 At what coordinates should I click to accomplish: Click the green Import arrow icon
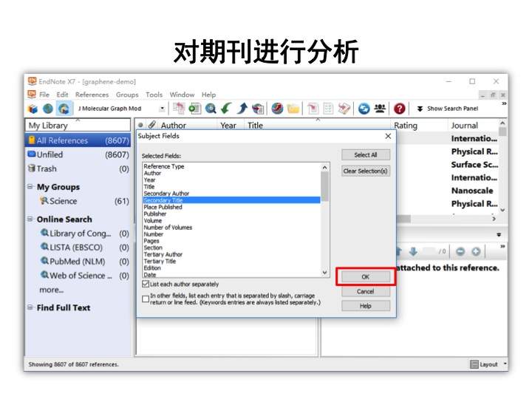point(226,109)
